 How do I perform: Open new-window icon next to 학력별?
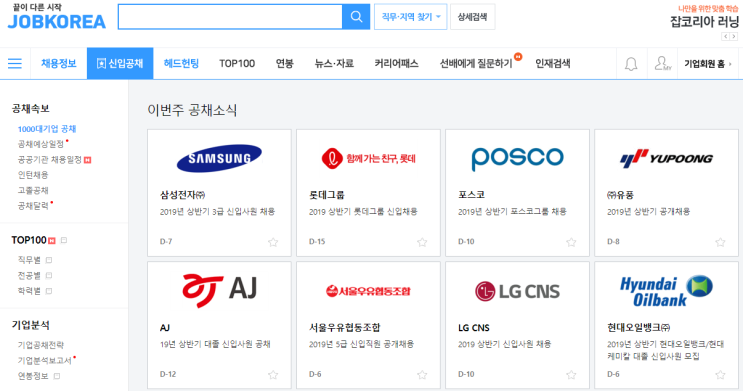pos(49,291)
